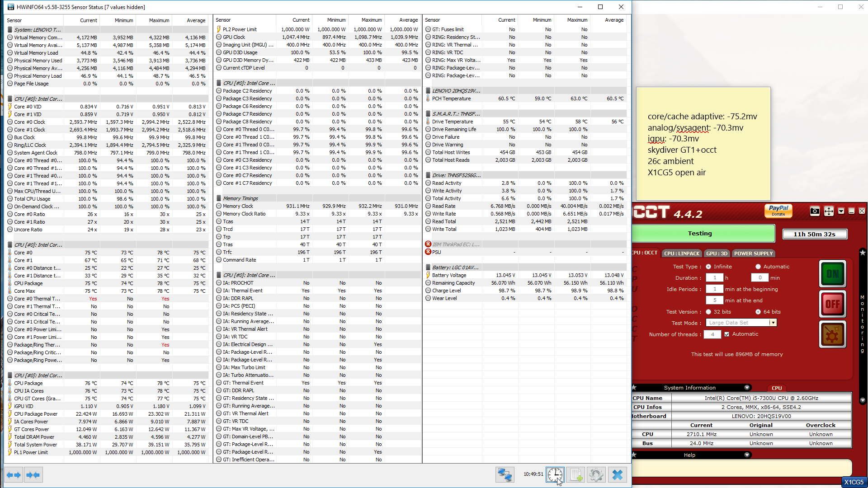Select the GPU Clock sensor row
The image size is (868, 488).
click(316, 37)
